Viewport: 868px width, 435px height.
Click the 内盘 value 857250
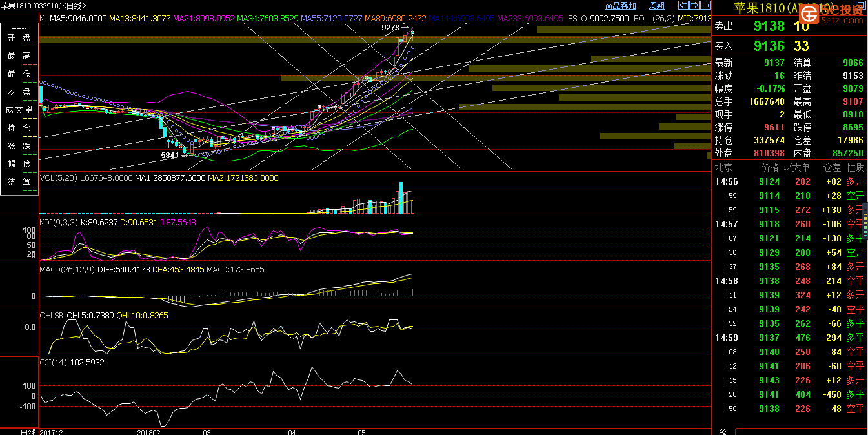847,153
